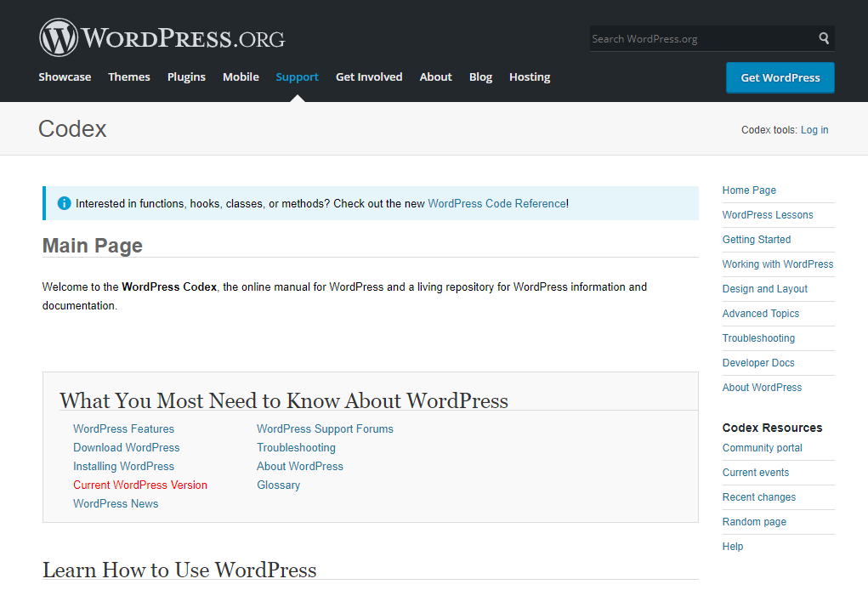Viewport: 868px width, 590px height.
Task: Open Getting Started in sidebar
Action: pos(756,239)
